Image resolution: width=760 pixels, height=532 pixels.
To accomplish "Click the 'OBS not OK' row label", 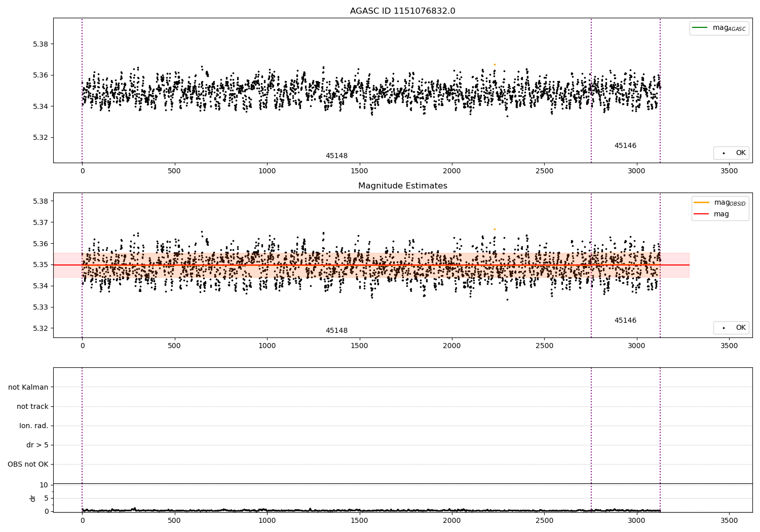I will (28, 465).
